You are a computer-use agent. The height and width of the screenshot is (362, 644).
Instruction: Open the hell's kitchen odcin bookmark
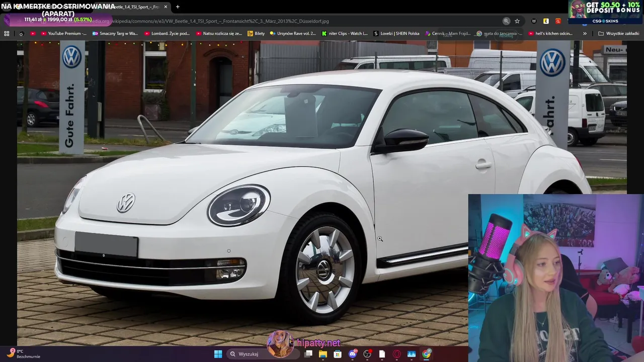(551, 34)
